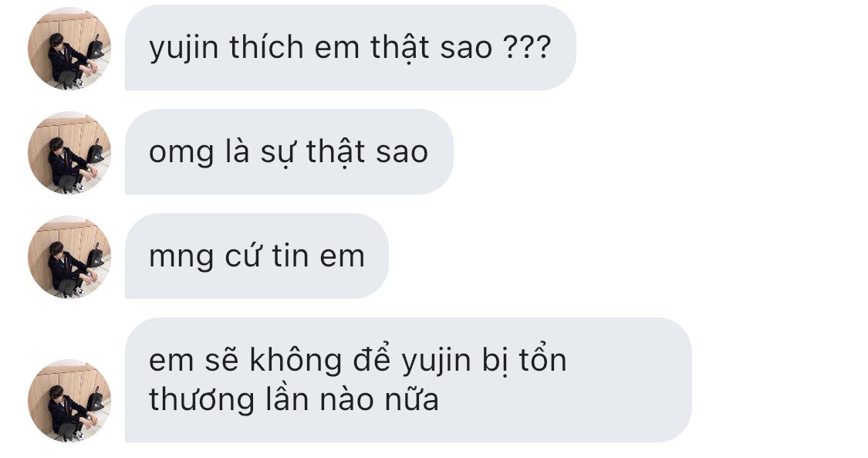Screen dimensions: 868x458
Task: Select the 'mng cứ tin em' message bubble
Action: (257, 256)
